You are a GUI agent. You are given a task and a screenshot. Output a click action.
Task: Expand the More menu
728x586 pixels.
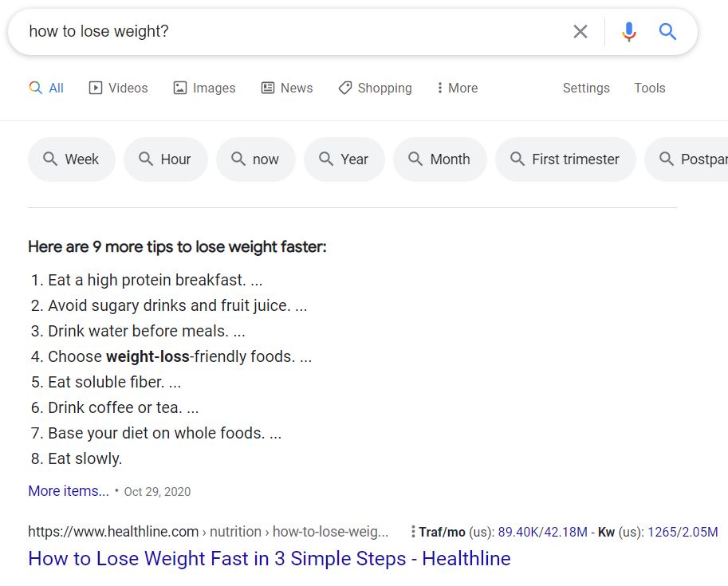click(457, 88)
